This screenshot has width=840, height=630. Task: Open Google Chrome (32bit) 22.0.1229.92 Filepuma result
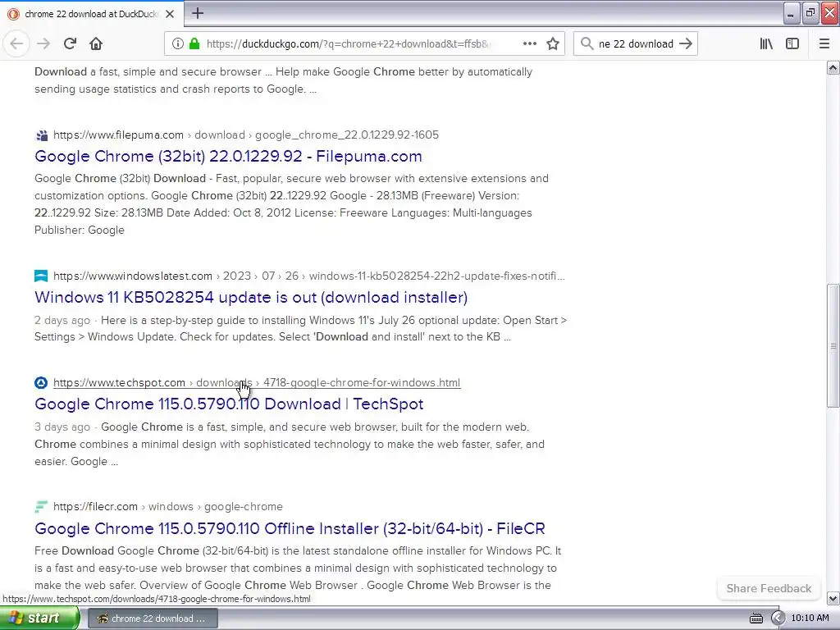point(228,157)
